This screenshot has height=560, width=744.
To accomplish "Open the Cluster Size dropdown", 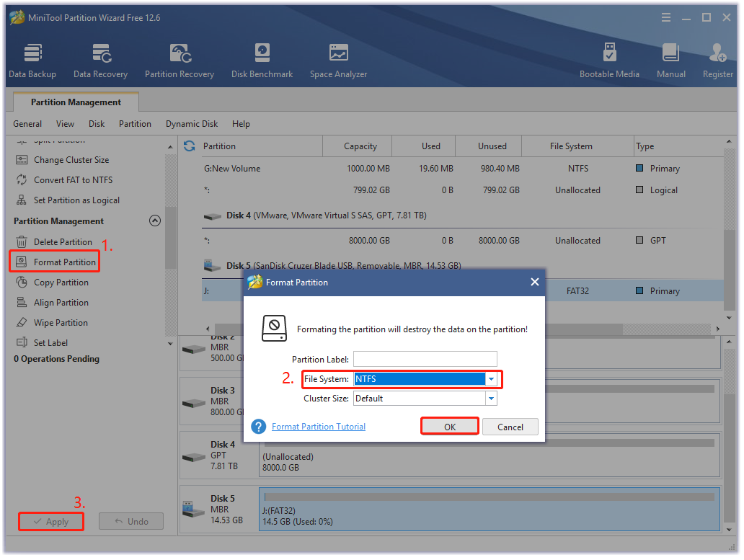I will tap(491, 399).
